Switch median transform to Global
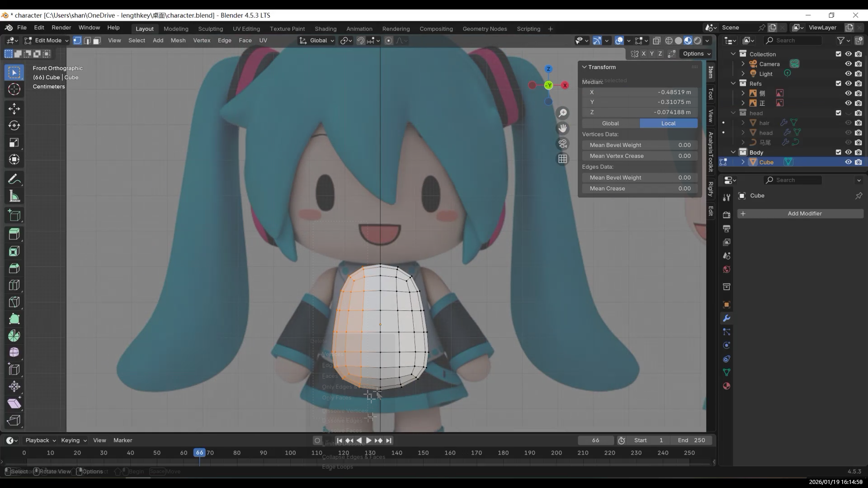 click(x=610, y=123)
